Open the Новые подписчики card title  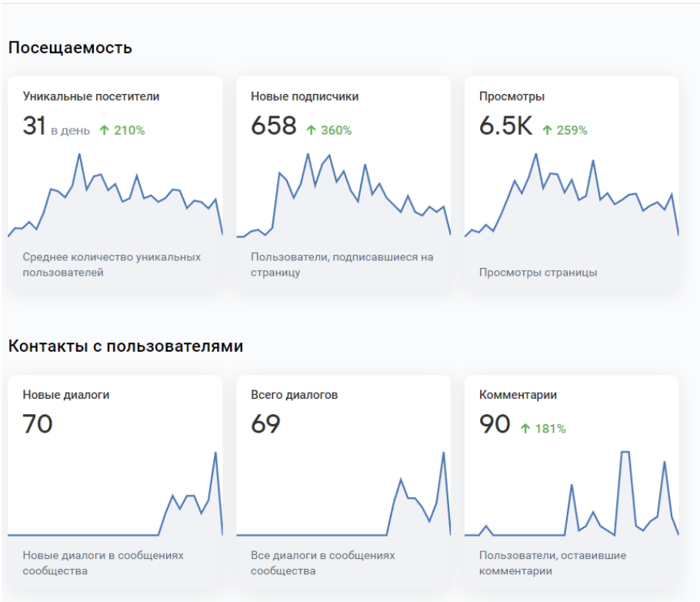click(305, 96)
